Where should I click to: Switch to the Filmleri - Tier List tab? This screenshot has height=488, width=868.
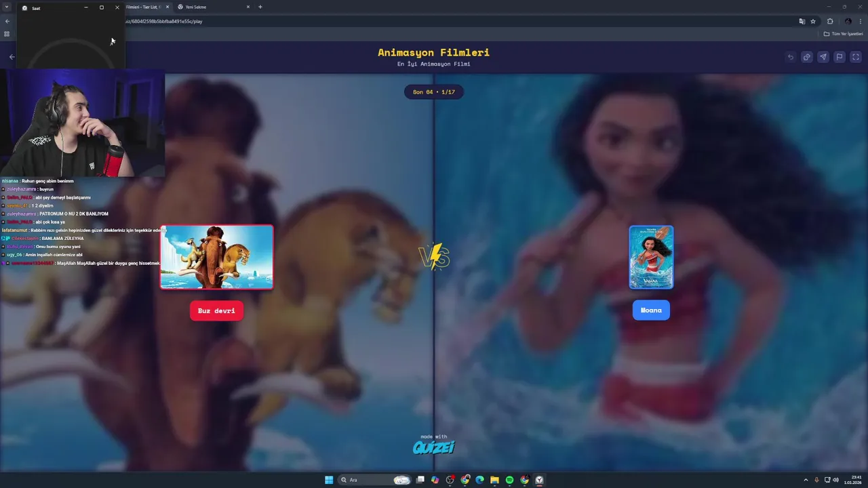[x=142, y=7]
